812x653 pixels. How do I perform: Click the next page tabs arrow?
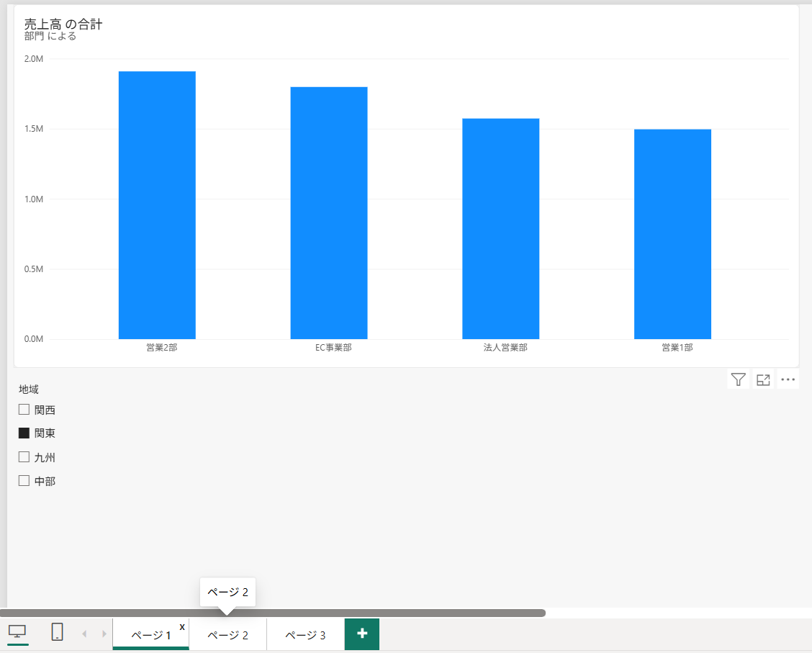point(104,634)
